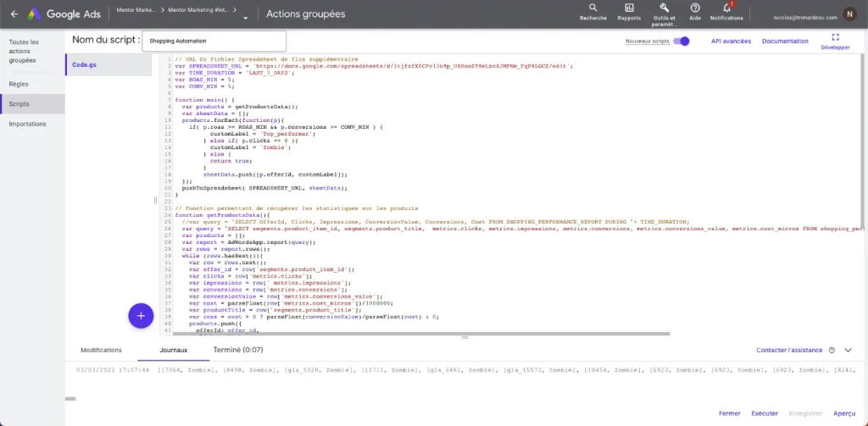Image resolution: width=868 pixels, height=426 pixels.
Task: Toggle the Nouveaux scripts switch
Action: pos(682,41)
